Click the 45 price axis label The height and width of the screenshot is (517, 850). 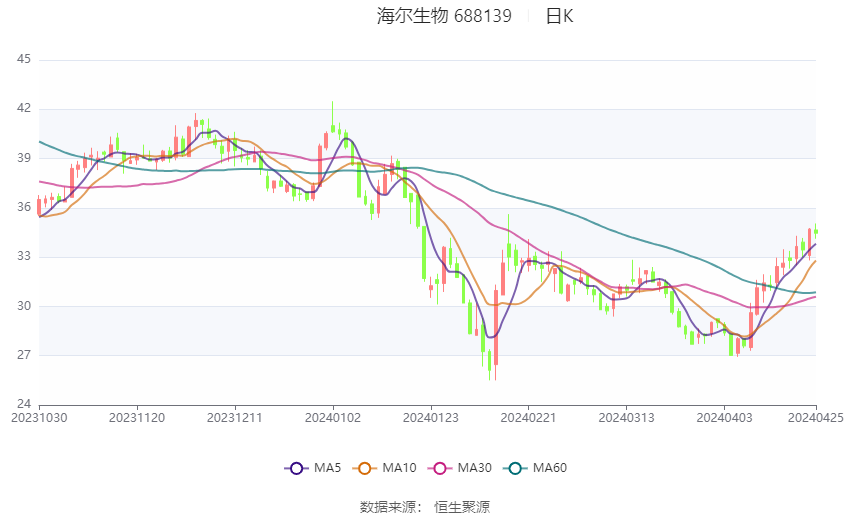point(24,59)
